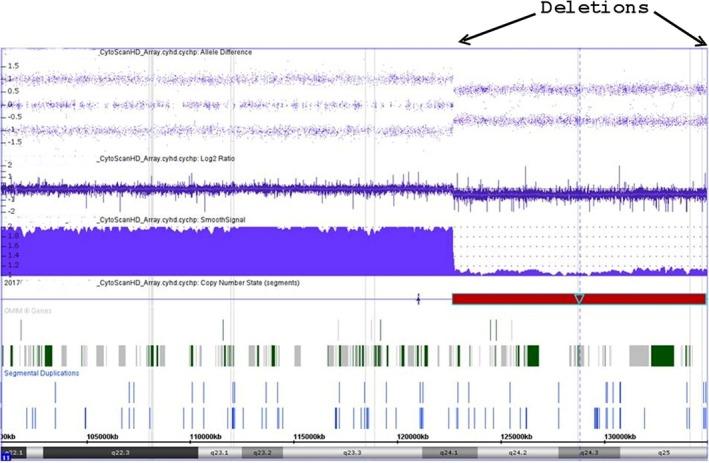Click the large gray gene block left of q25 green block
The width and height of the screenshot is (709, 463).
pyautogui.click(x=640, y=356)
